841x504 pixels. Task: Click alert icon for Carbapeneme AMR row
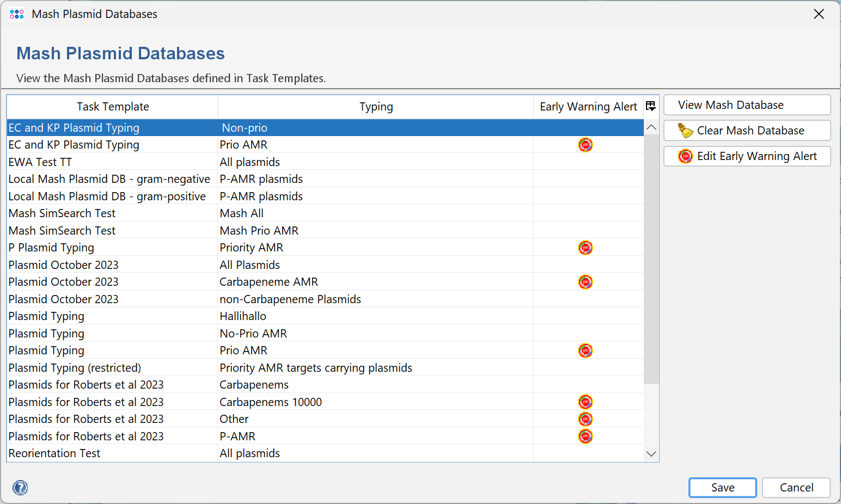click(x=585, y=282)
